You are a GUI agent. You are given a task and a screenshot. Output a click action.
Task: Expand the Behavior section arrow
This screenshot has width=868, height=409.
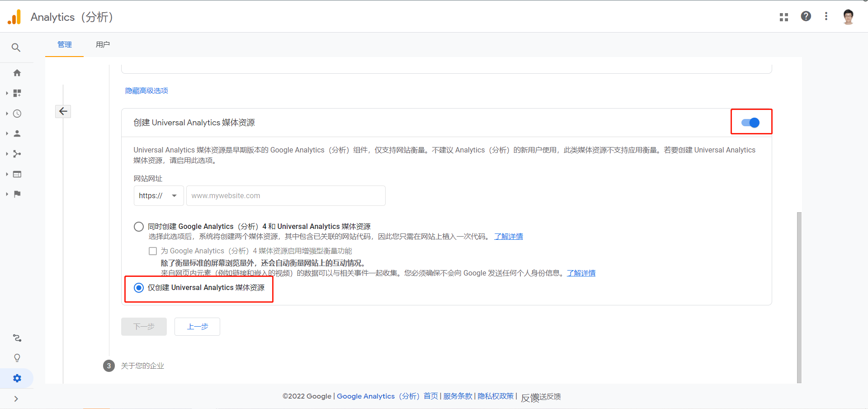(x=7, y=174)
